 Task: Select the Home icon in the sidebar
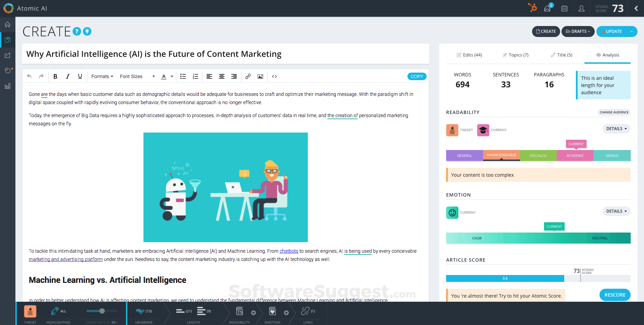[8, 24]
